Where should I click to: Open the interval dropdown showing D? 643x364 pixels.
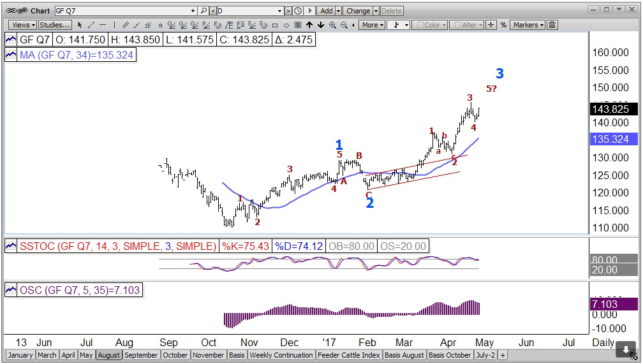[x=249, y=11]
